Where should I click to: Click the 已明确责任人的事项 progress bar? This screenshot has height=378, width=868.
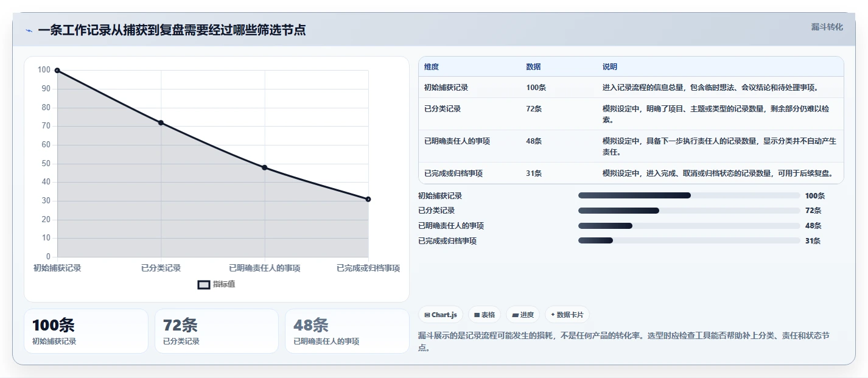[x=689, y=226]
